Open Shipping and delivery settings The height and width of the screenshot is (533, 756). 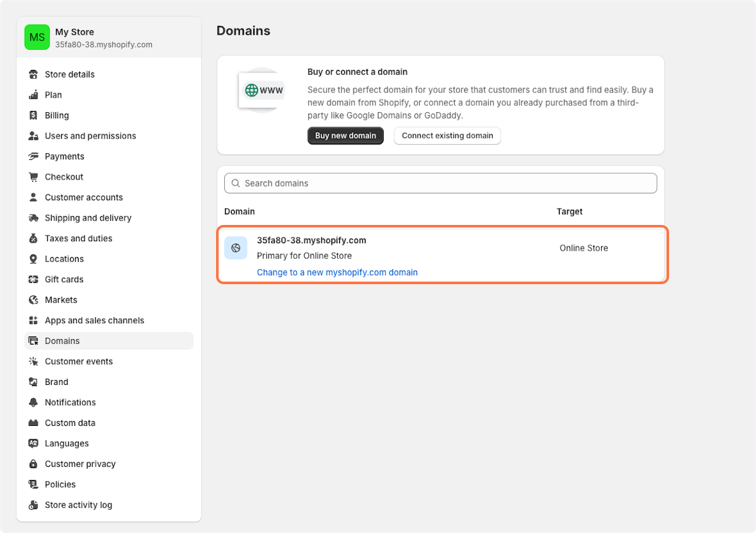click(109, 218)
